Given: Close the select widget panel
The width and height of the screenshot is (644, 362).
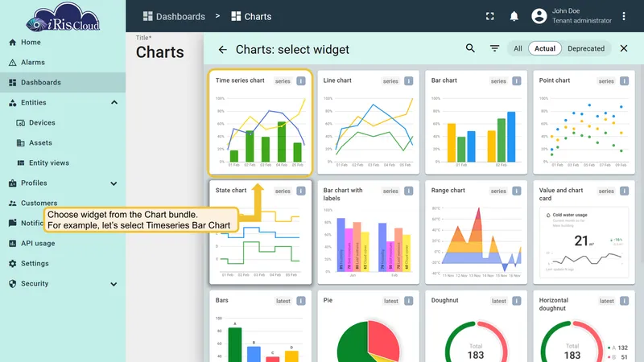Looking at the screenshot, I should coord(624,48).
